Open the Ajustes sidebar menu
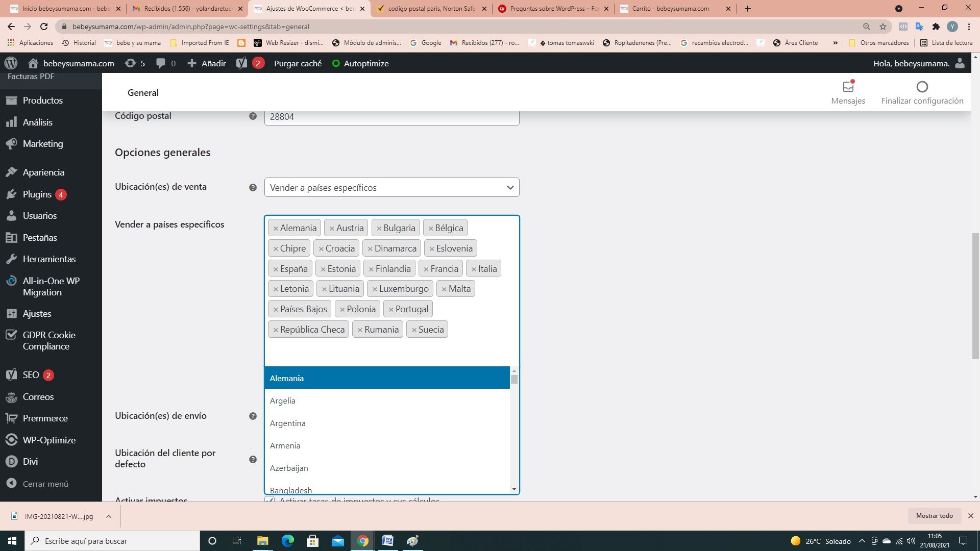980x551 pixels. pyautogui.click(x=37, y=314)
